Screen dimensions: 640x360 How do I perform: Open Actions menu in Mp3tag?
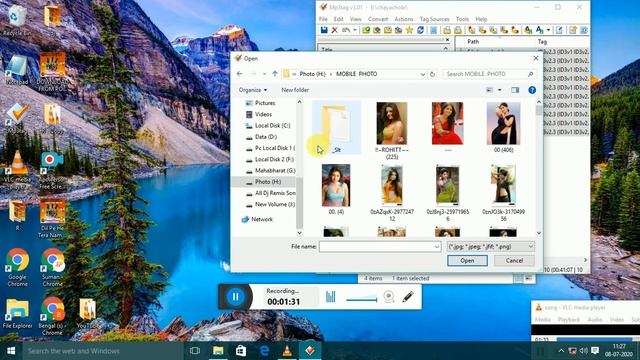(404, 19)
